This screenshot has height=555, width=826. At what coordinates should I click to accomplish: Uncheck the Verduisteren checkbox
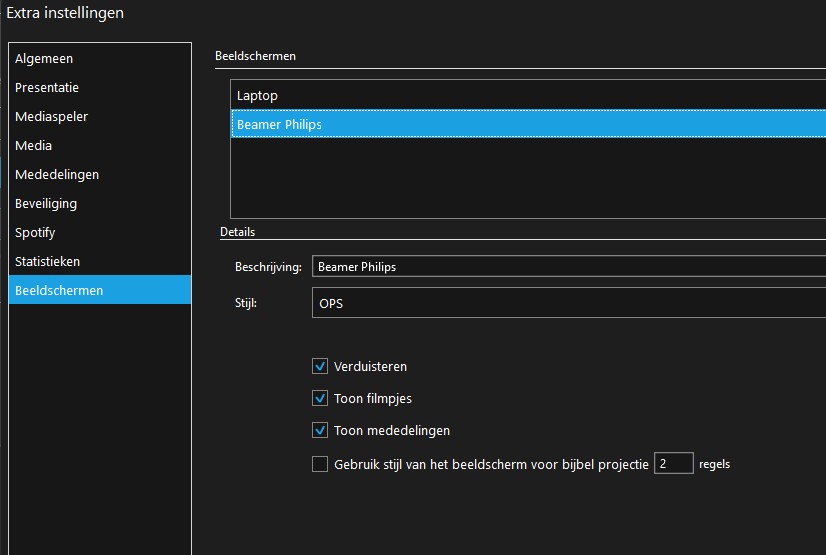coord(320,366)
